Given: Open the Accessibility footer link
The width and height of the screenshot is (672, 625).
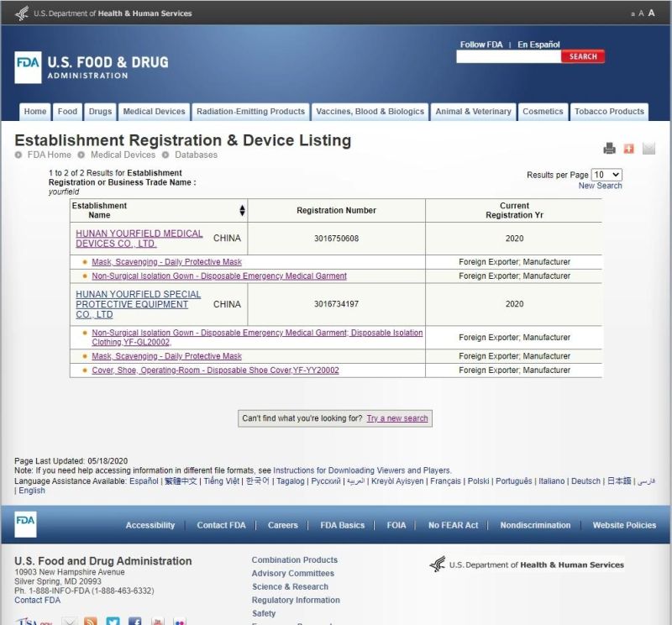Looking at the screenshot, I should point(150,525).
